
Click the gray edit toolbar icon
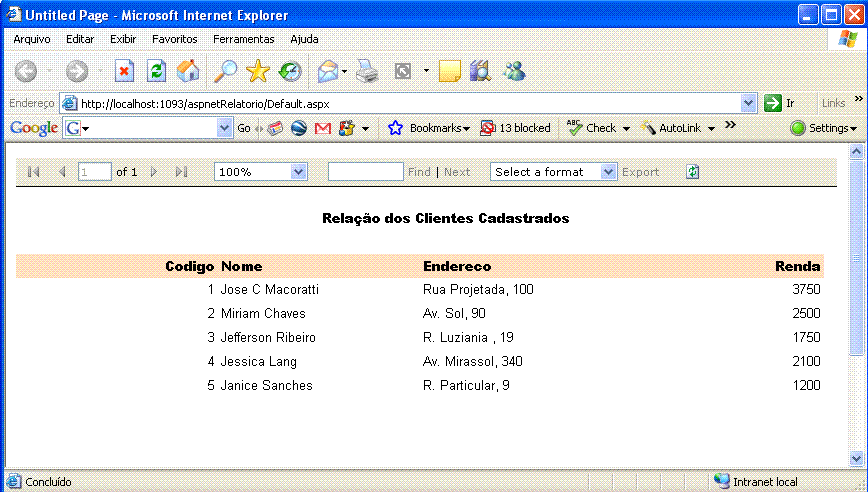403,71
